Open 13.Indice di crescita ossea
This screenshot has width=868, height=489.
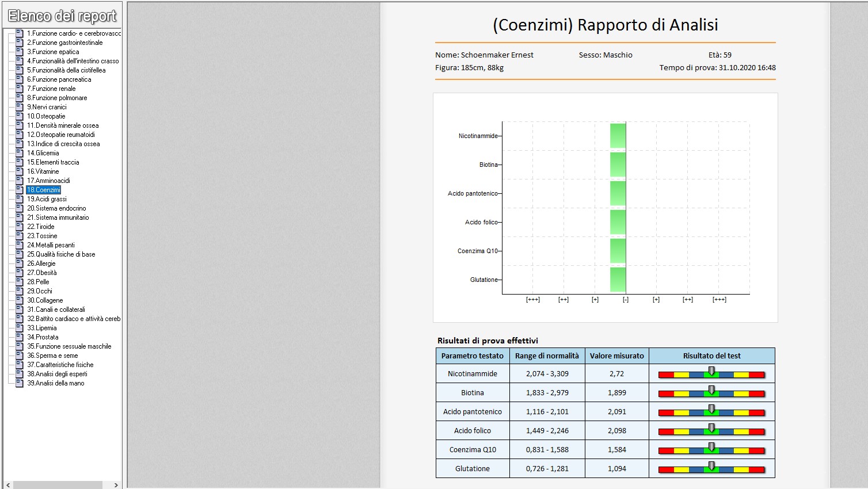(x=63, y=144)
